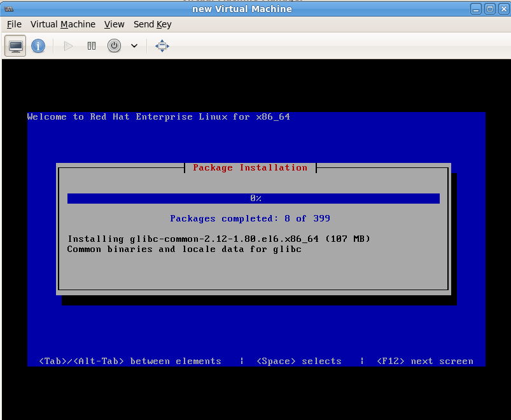
Task: Click the 'new Virtual Machine' title bar text
Action: [x=242, y=9]
